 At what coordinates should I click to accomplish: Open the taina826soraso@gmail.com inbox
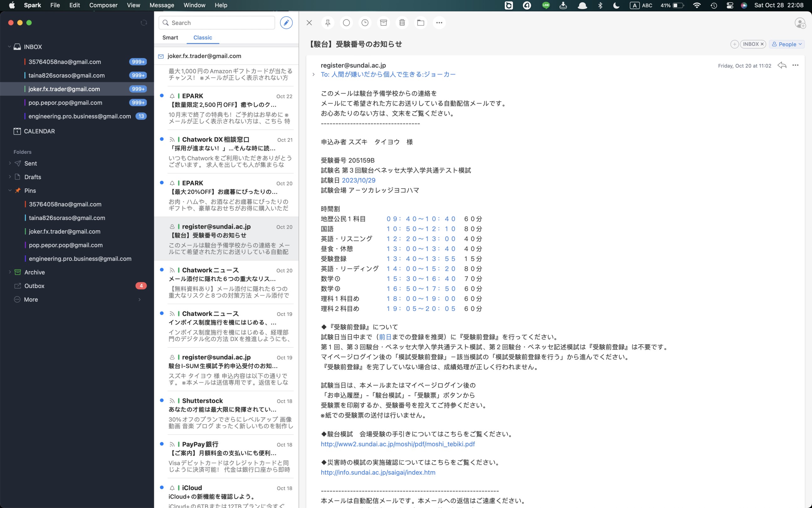coord(77,75)
